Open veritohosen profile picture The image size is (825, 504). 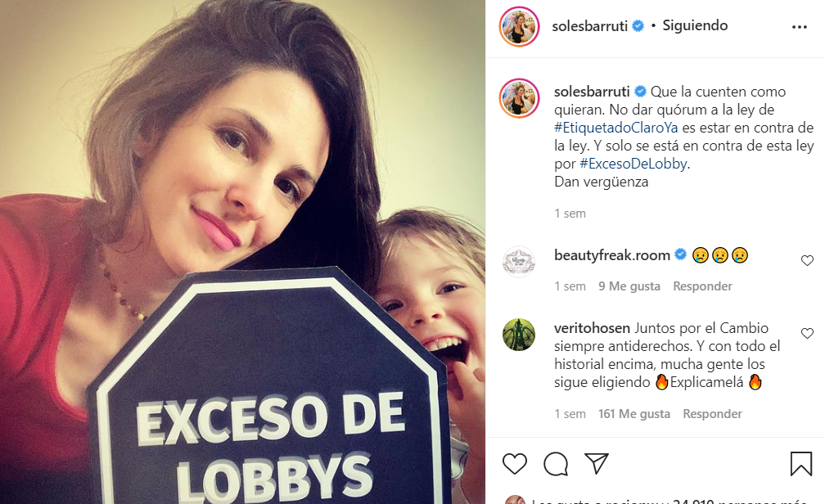(519, 335)
